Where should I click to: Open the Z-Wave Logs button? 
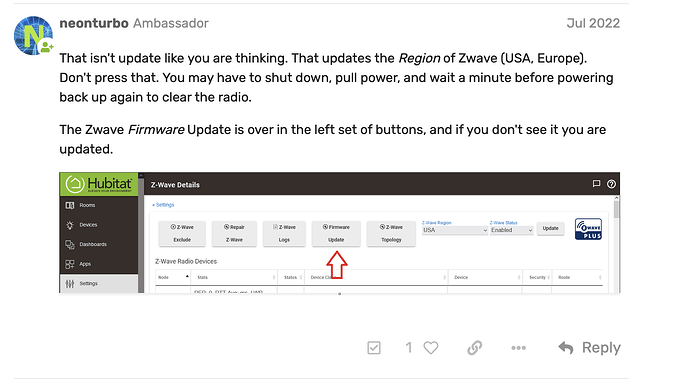[284, 233]
